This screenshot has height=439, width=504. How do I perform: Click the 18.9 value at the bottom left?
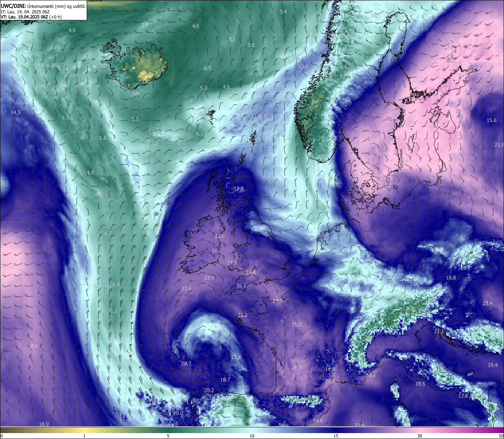(44, 424)
